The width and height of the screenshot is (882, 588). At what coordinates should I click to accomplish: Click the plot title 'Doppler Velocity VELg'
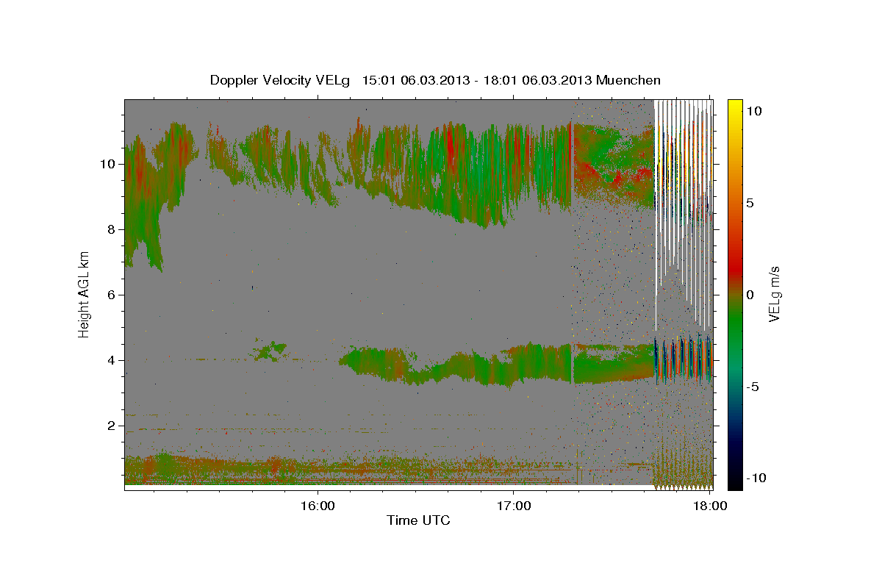point(281,80)
